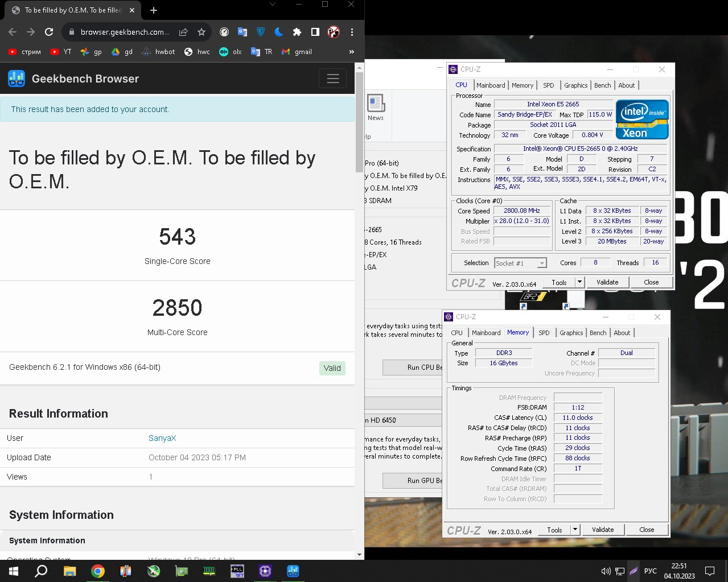The width and height of the screenshot is (728, 582).
Task: Click Run GPU Benchmark button in Geekbench
Action: 413,481
